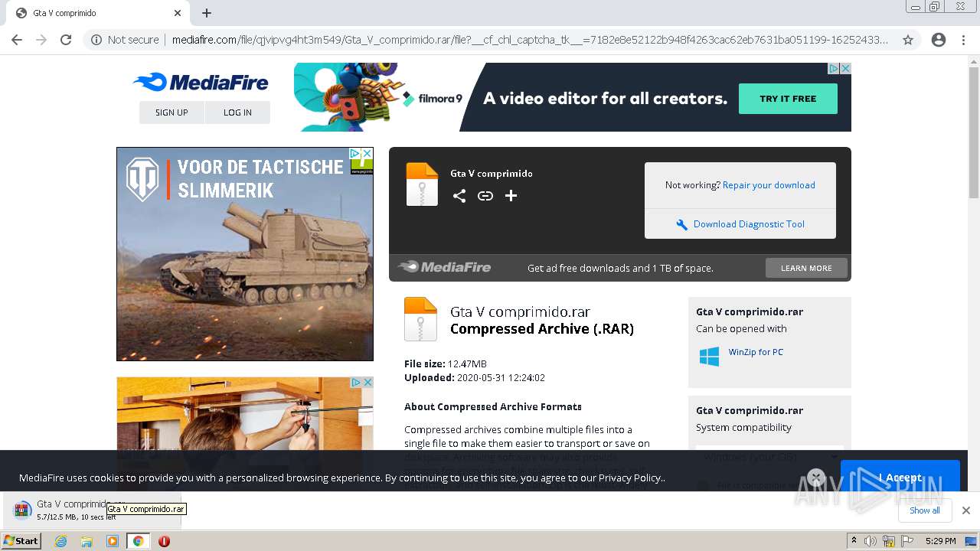Click the large zip icon beside Gta V comprimido.rar
The height and width of the screenshot is (551, 980).
(420, 319)
